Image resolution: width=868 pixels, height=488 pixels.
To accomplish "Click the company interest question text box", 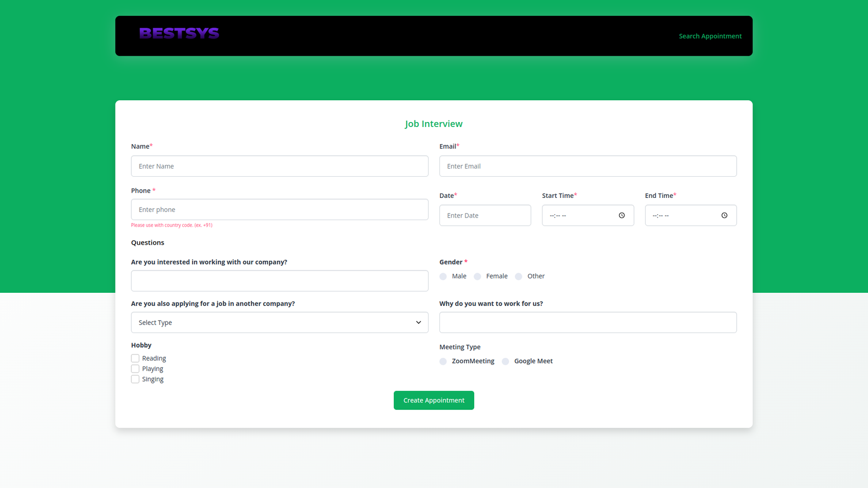I will (279, 281).
